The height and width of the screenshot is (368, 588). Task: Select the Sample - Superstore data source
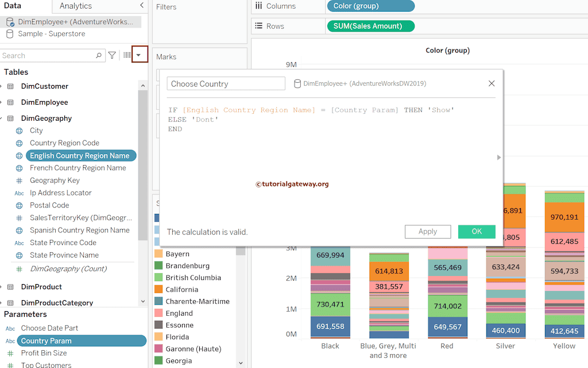point(51,34)
